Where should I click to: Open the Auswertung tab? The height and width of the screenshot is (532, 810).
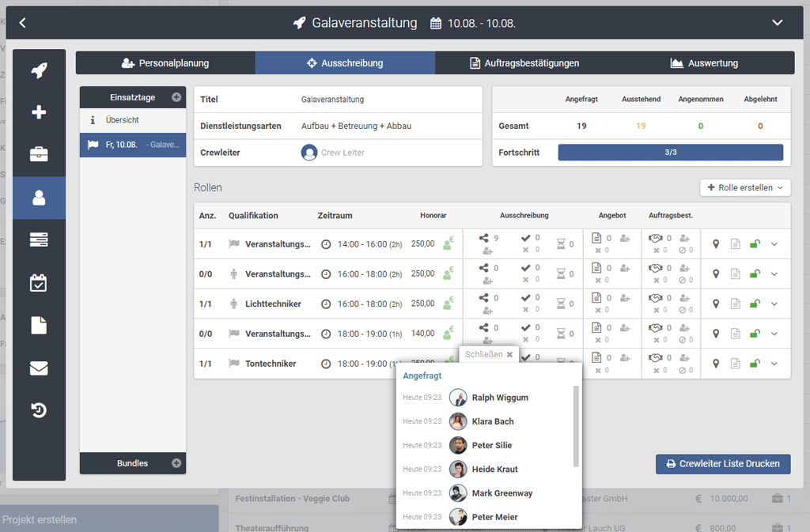point(704,63)
